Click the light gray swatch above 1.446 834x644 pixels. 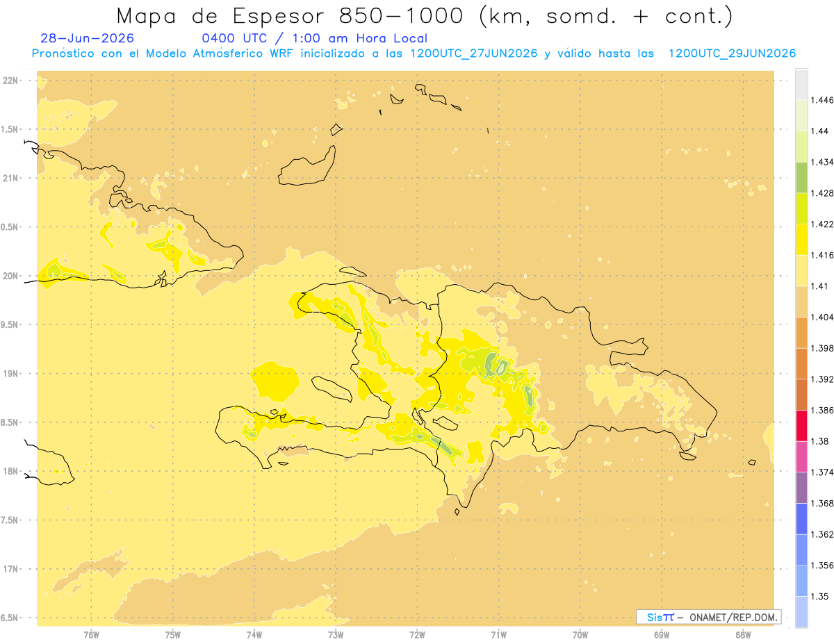[x=801, y=84]
